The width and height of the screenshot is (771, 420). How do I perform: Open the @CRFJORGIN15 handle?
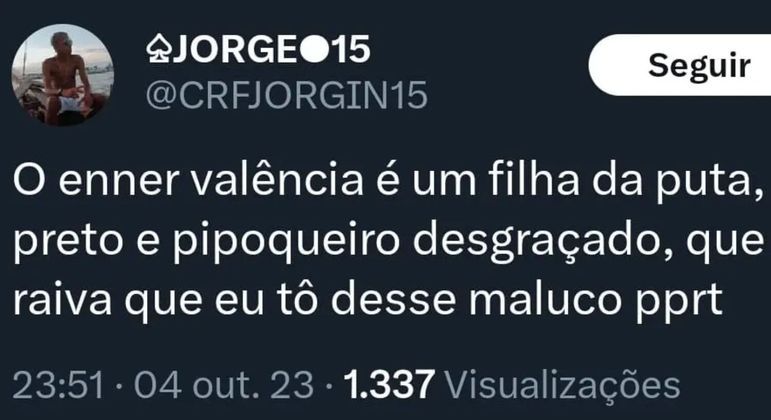click(x=287, y=95)
